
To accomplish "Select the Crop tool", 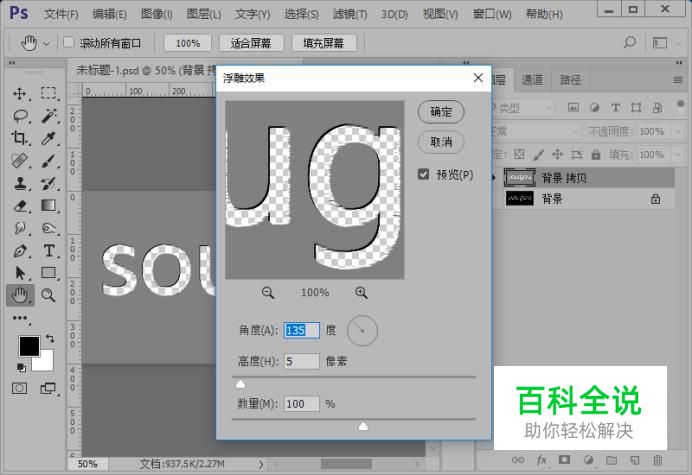I will tap(19, 138).
